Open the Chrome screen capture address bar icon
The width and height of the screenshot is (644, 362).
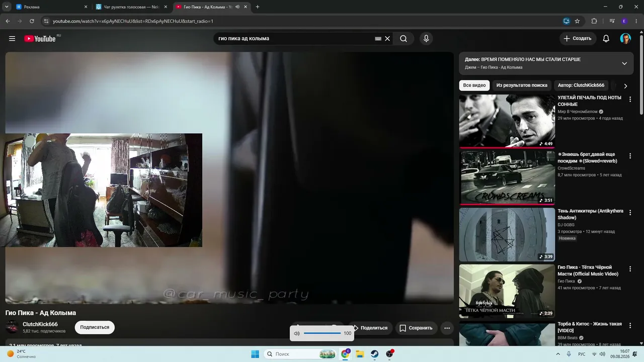(566, 21)
